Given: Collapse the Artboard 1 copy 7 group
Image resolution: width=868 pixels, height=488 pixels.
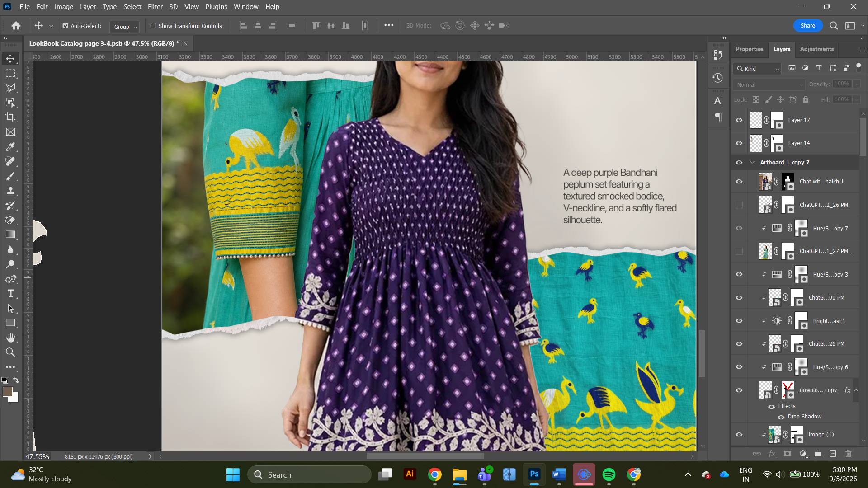Looking at the screenshot, I should (752, 163).
